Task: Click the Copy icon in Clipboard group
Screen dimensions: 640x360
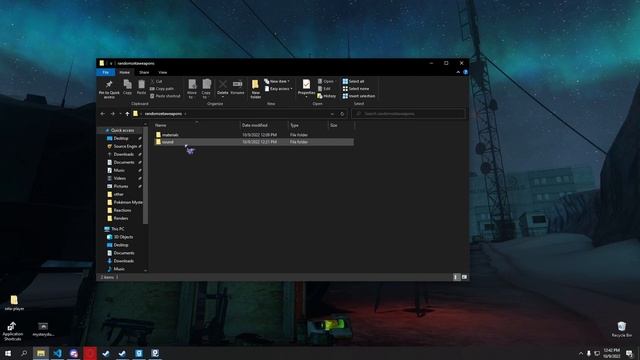Action: pyautogui.click(x=127, y=84)
